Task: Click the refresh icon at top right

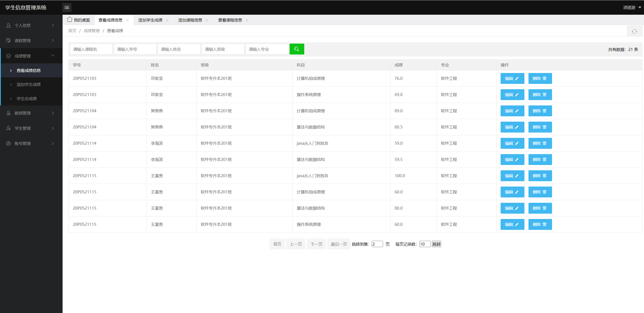Action: 634,31
